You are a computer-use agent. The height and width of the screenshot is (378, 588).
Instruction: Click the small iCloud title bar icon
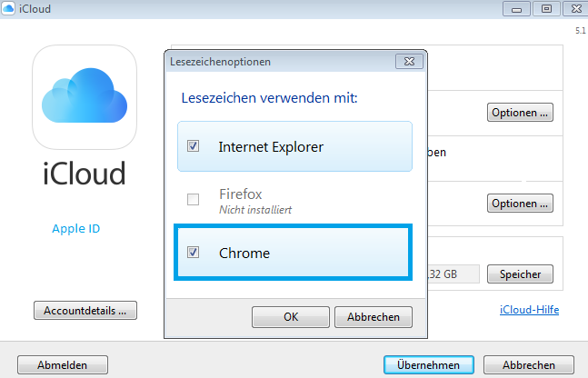[8, 8]
